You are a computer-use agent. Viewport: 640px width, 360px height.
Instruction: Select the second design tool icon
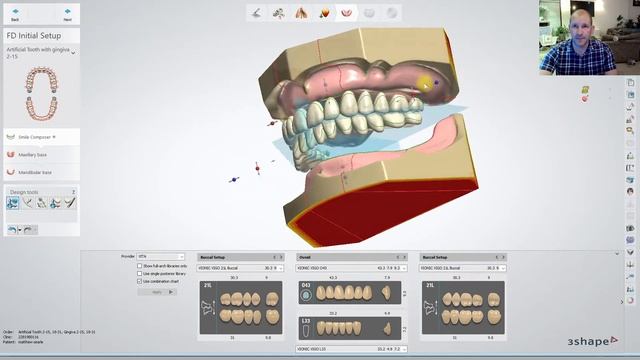click(x=27, y=203)
